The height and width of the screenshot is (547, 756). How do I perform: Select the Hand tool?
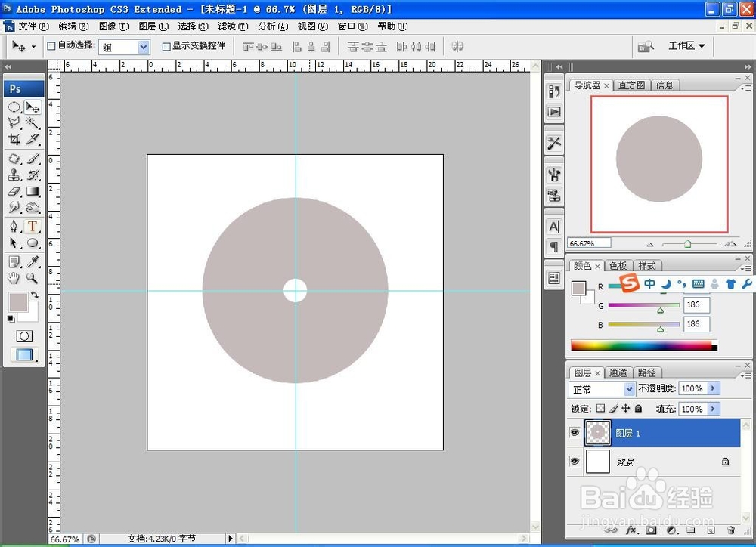(14, 278)
